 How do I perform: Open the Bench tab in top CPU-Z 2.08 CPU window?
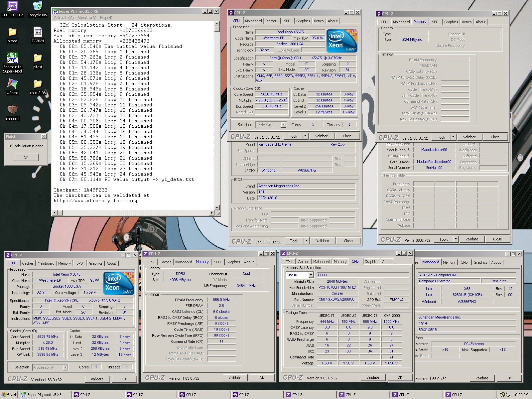(x=319, y=21)
